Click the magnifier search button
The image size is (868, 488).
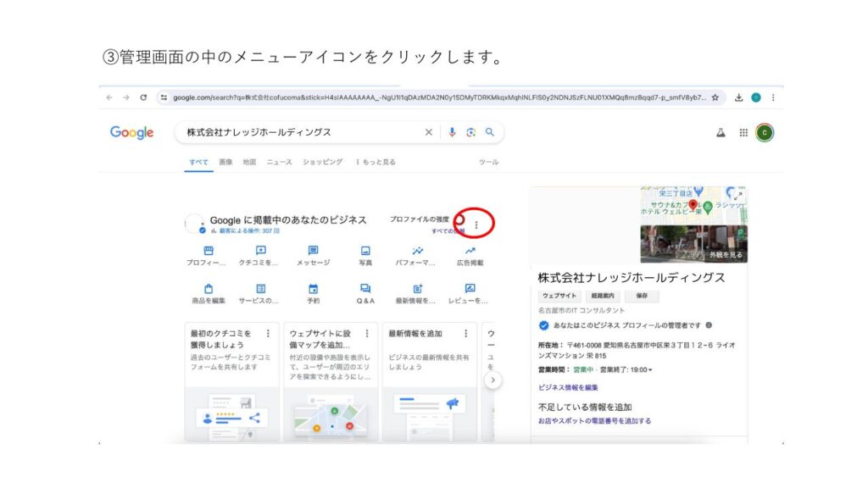(x=490, y=132)
